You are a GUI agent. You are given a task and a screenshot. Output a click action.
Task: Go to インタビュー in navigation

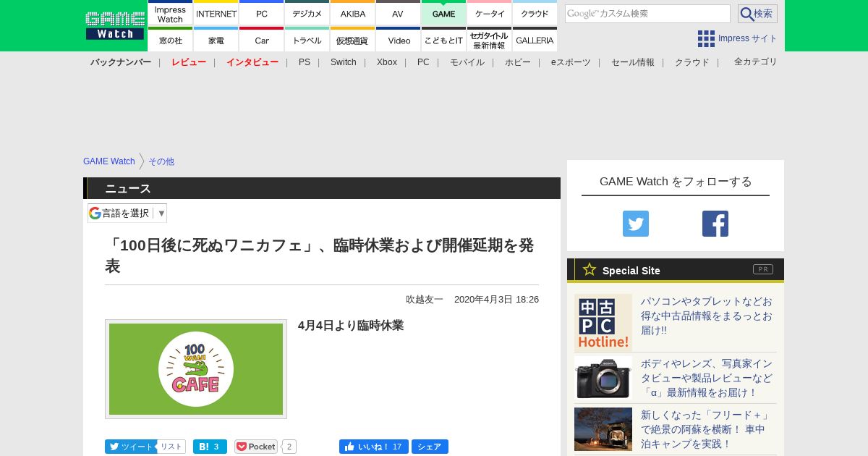click(252, 62)
